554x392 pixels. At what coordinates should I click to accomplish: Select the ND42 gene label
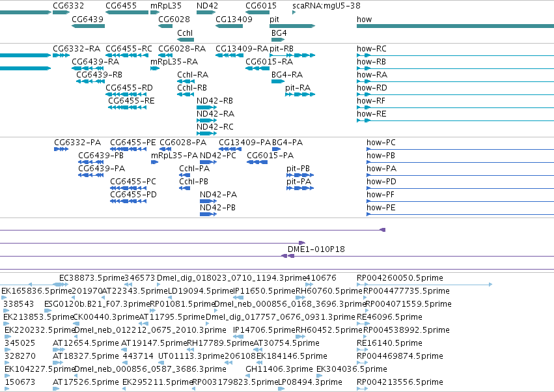[208, 6]
